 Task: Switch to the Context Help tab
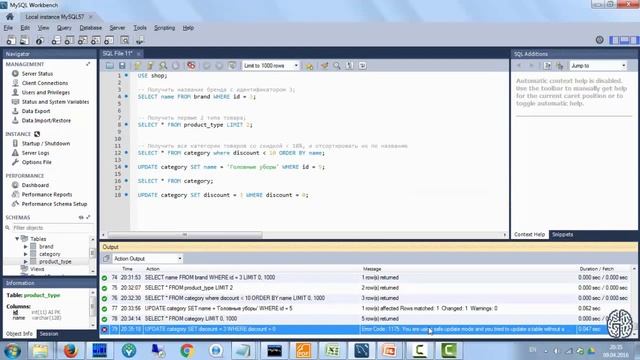529,234
